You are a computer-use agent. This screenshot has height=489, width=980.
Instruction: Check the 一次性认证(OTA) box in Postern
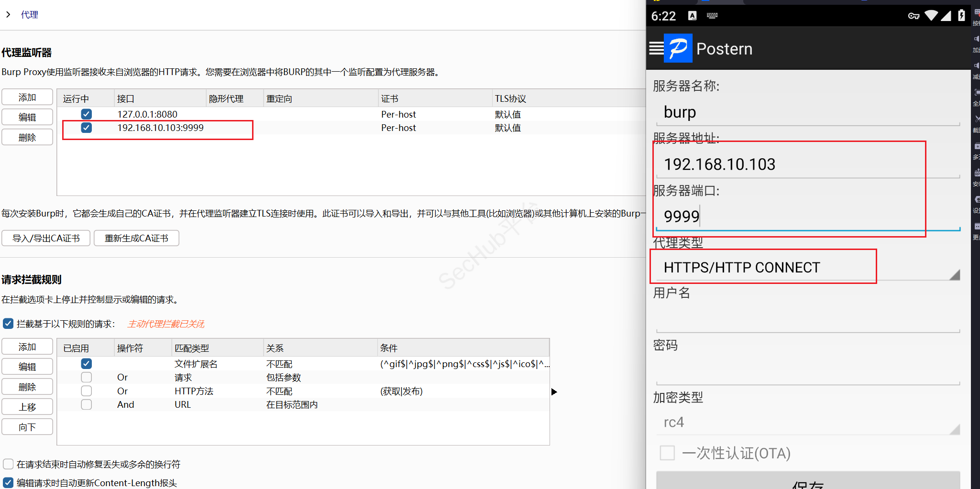coord(667,453)
